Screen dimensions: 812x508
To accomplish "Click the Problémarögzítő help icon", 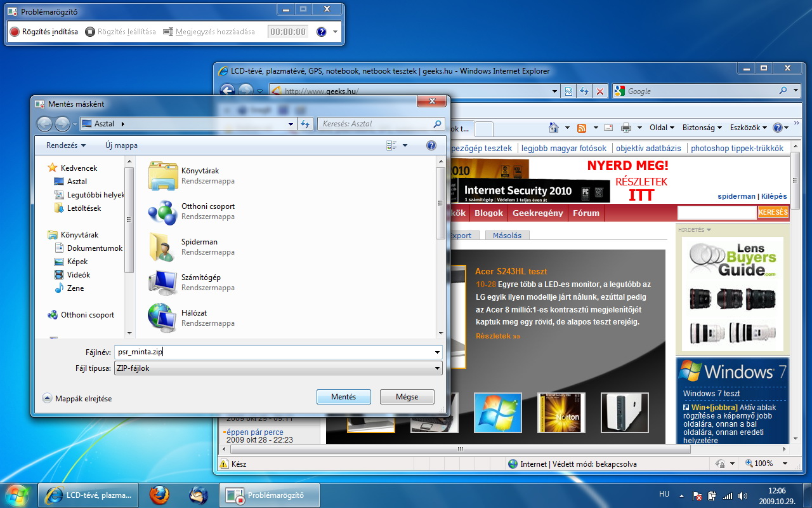I will coord(321,32).
